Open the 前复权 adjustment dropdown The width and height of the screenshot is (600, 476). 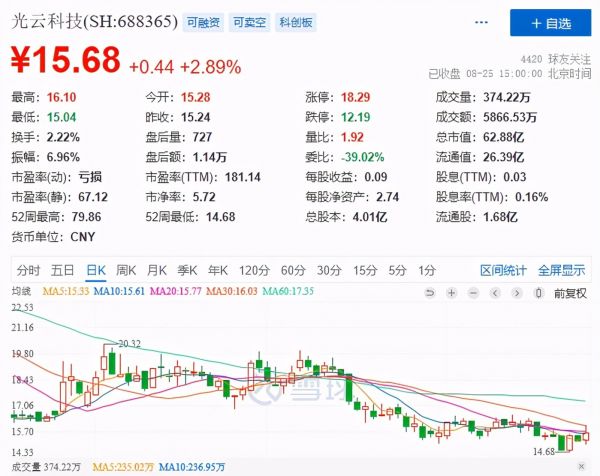point(570,293)
